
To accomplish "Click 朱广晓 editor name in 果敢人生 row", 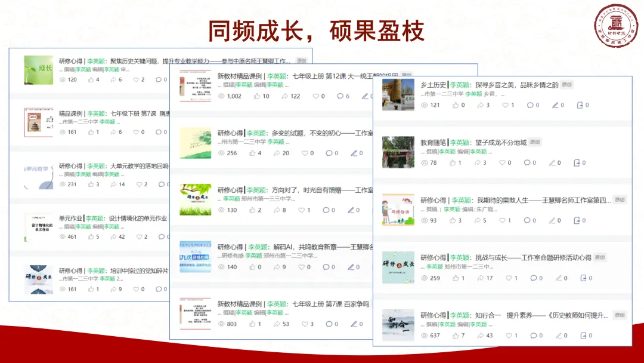I will (487, 209).
